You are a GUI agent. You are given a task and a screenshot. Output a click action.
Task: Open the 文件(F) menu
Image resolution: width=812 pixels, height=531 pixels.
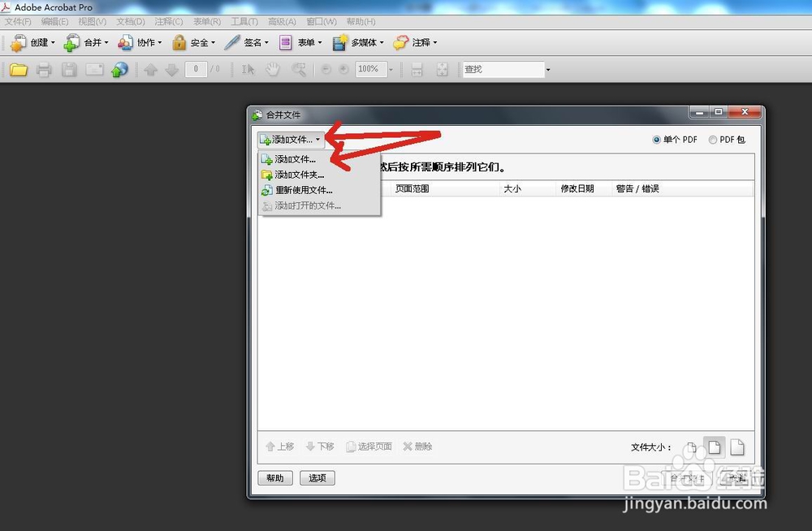[17, 21]
